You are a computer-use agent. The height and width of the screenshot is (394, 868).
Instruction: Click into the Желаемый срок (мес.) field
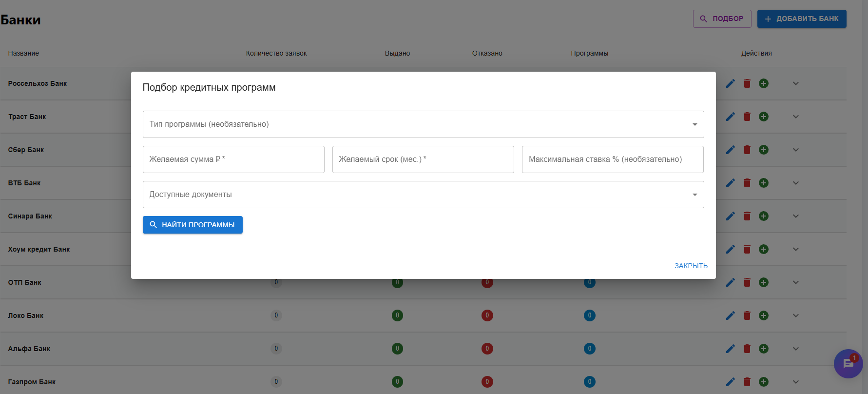coord(423,159)
